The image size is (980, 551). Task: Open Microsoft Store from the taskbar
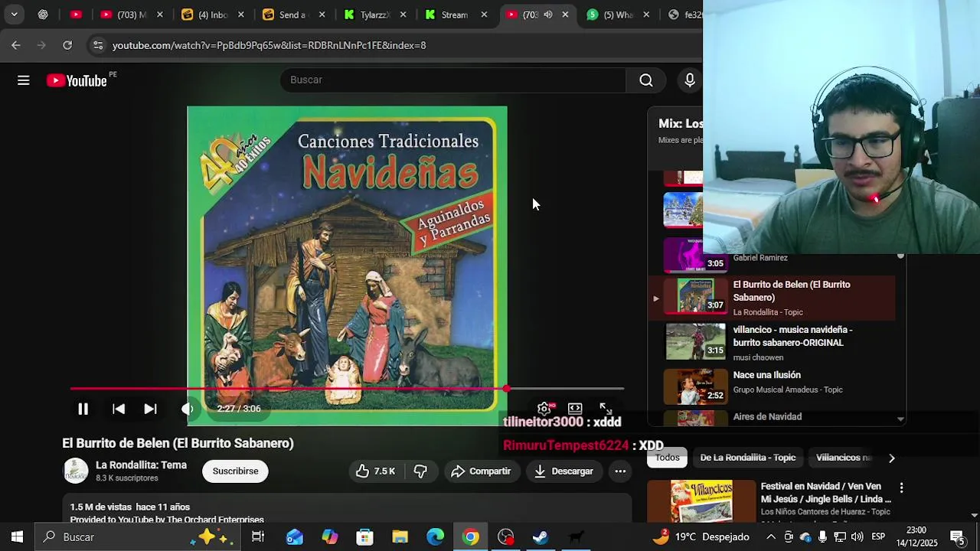pos(364,537)
